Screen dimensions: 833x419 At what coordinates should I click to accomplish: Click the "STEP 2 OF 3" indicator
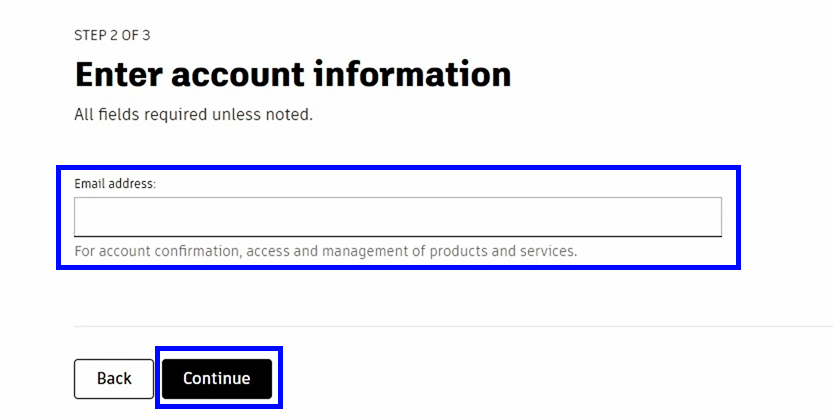pyautogui.click(x=112, y=35)
